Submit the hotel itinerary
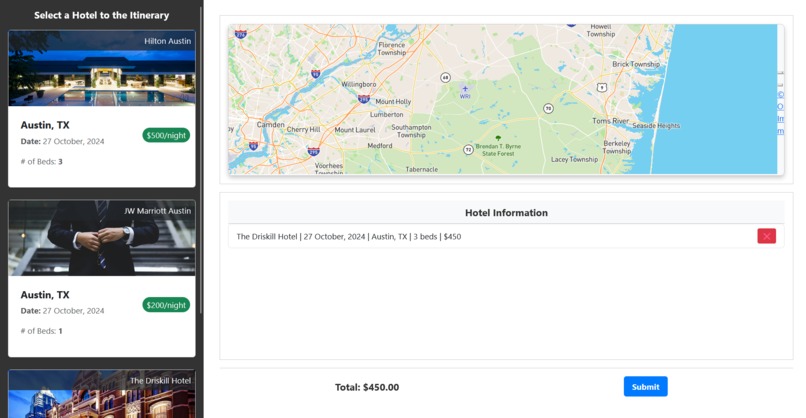This screenshot has height=418, width=806. [x=645, y=387]
